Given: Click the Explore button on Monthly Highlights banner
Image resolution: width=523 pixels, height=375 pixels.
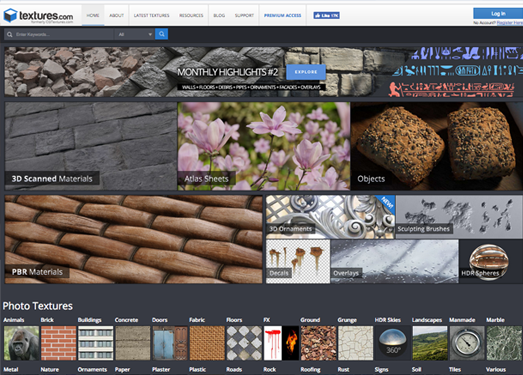Looking at the screenshot, I should click(306, 72).
